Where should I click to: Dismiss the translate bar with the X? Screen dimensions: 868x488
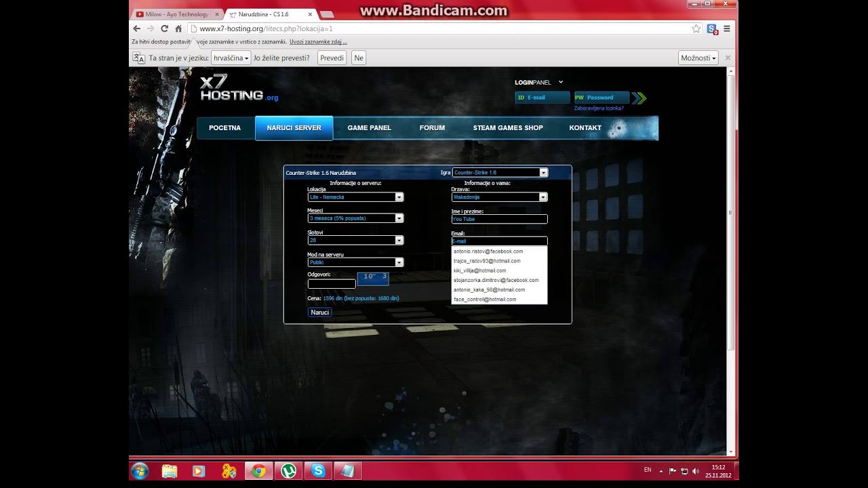[728, 58]
